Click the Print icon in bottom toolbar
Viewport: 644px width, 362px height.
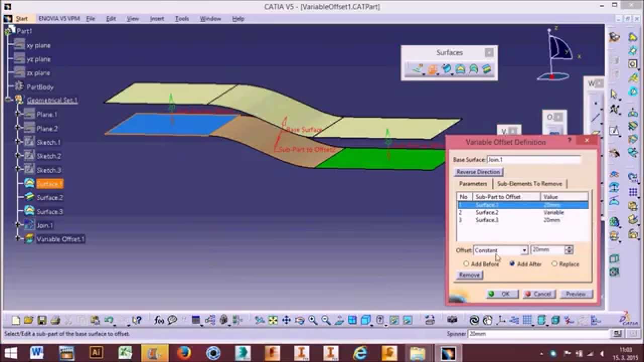point(55,320)
